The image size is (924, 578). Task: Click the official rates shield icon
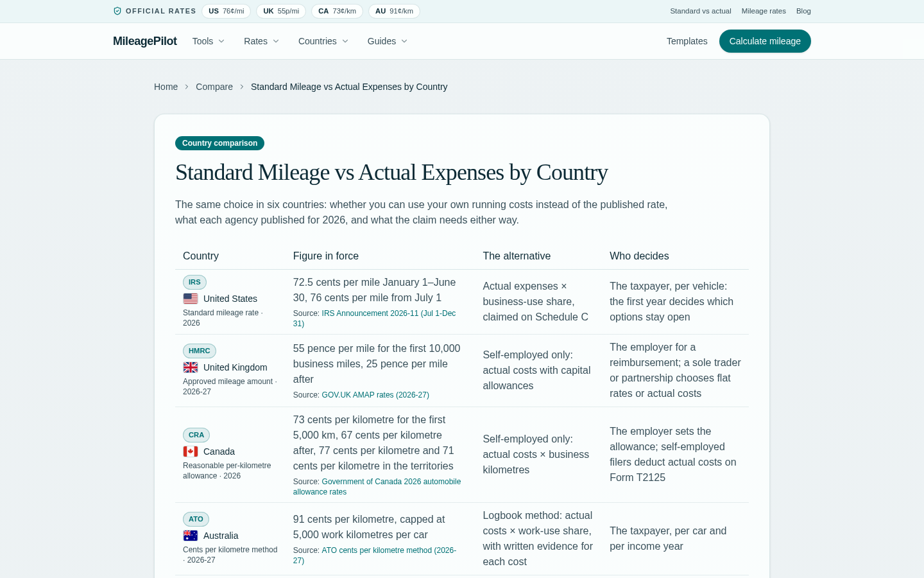coord(117,11)
